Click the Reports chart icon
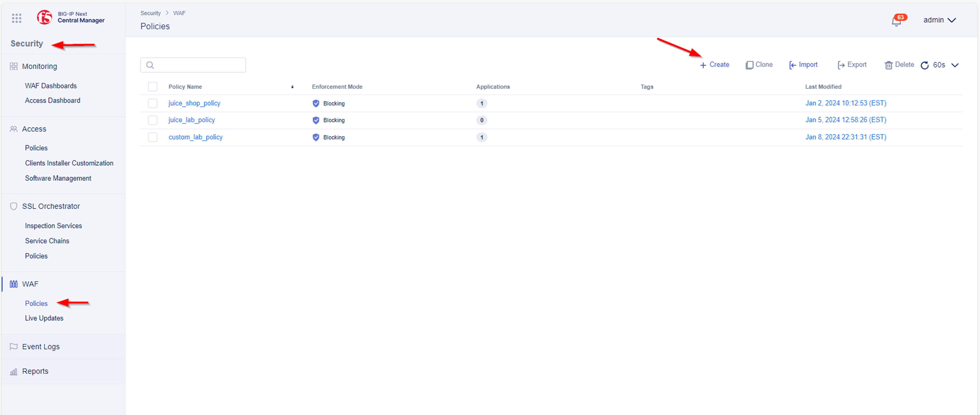This screenshot has width=980, height=415. click(14, 371)
